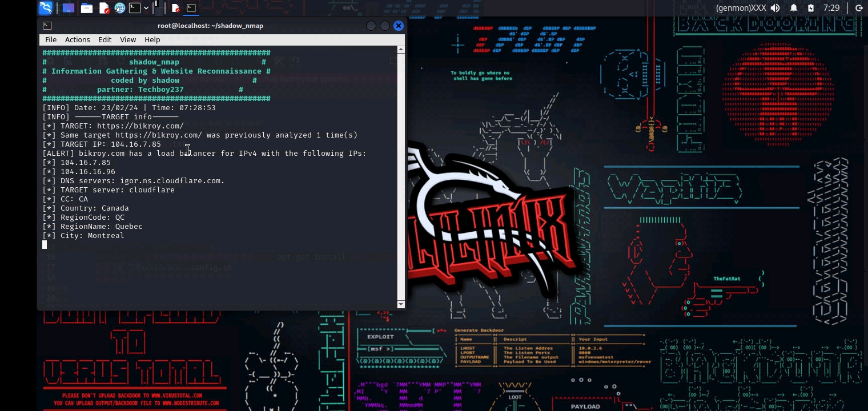Screen dimensions: 868x411
Task: Expand the terminal launcher dropdown arrow
Action: click(146, 8)
